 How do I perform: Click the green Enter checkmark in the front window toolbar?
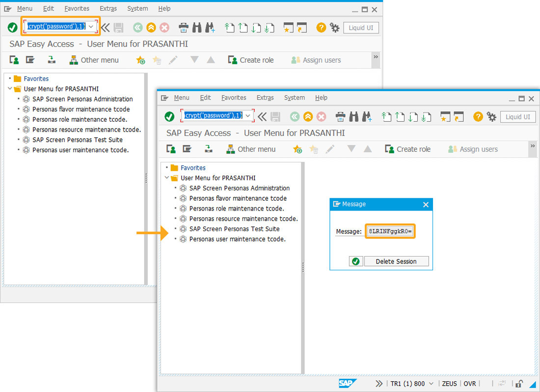[x=169, y=116]
